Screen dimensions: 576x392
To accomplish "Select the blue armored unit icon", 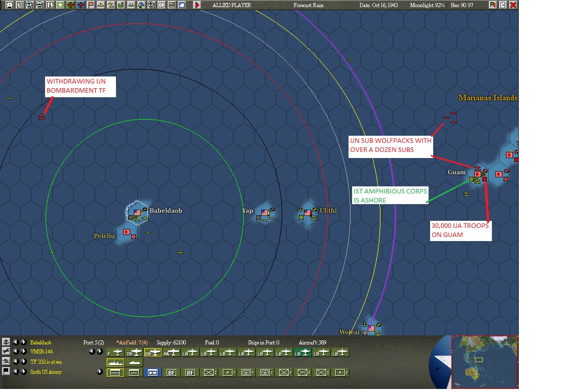I will tap(153, 373).
